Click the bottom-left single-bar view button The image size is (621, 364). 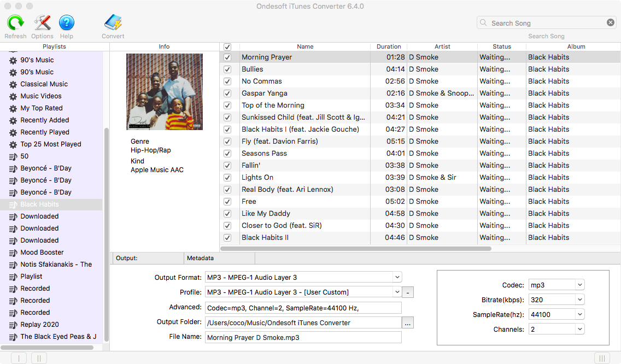tap(19, 359)
